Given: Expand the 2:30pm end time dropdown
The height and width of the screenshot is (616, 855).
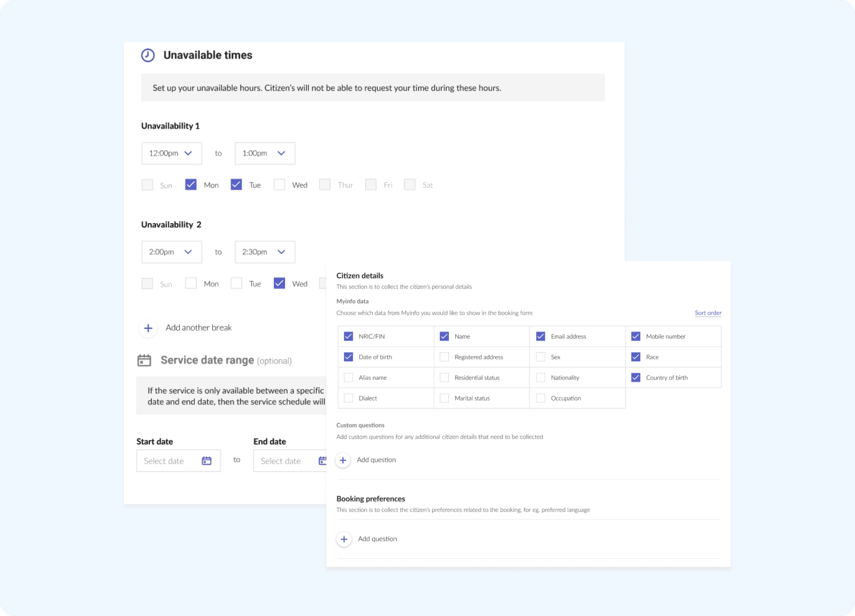Looking at the screenshot, I should (x=265, y=252).
